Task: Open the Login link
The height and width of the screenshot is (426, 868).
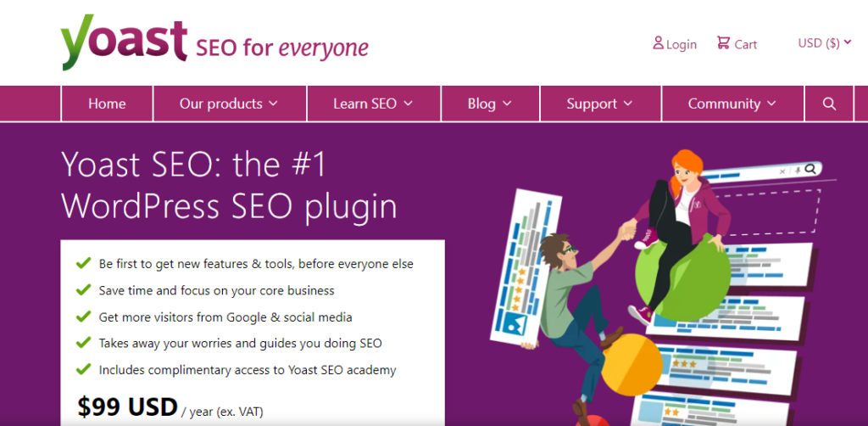Action: [x=675, y=44]
